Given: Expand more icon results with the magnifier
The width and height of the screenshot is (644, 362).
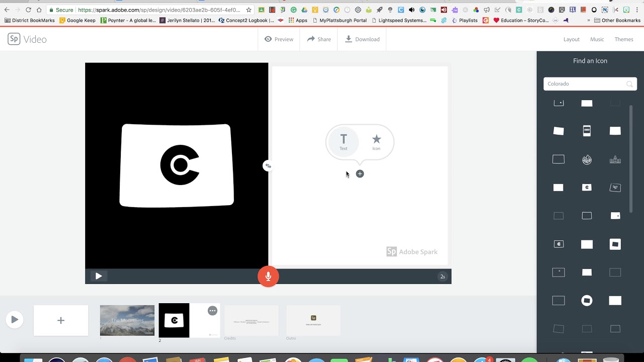Looking at the screenshot, I should coord(629,83).
